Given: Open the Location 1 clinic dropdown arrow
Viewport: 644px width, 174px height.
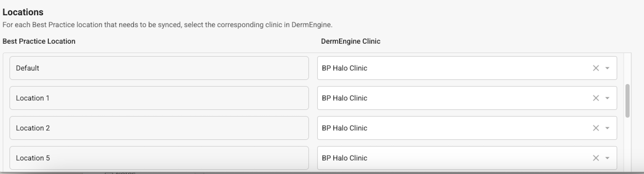Looking at the screenshot, I should point(607,98).
